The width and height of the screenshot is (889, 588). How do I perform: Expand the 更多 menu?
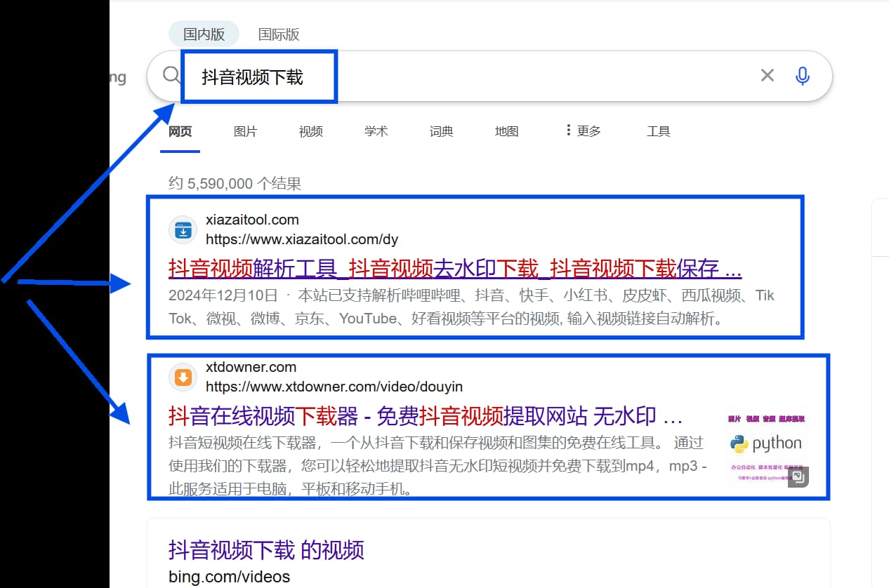click(583, 131)
